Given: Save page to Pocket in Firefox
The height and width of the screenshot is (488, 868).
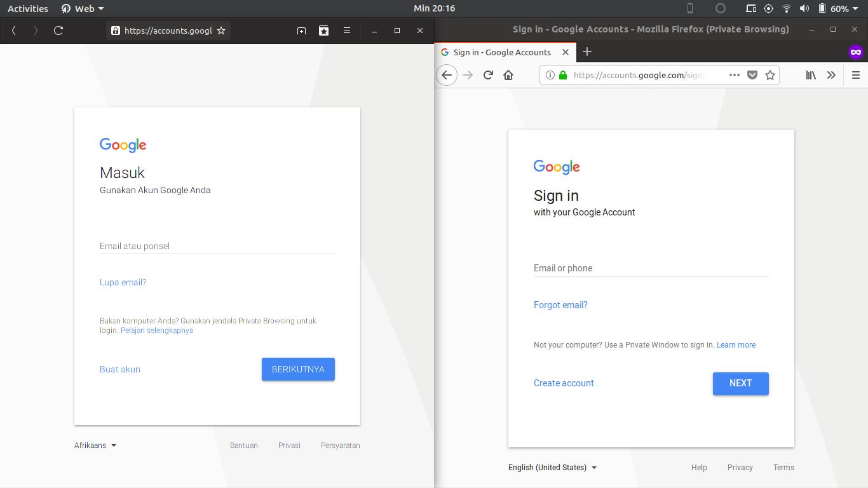Looking at the screenshot, I should click(x=752, y=75).
